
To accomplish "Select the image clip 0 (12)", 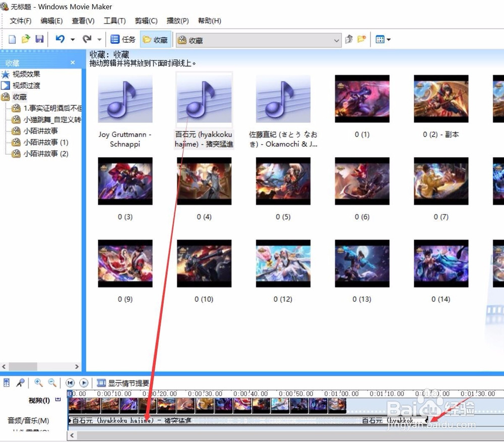I will coord(283,264).
